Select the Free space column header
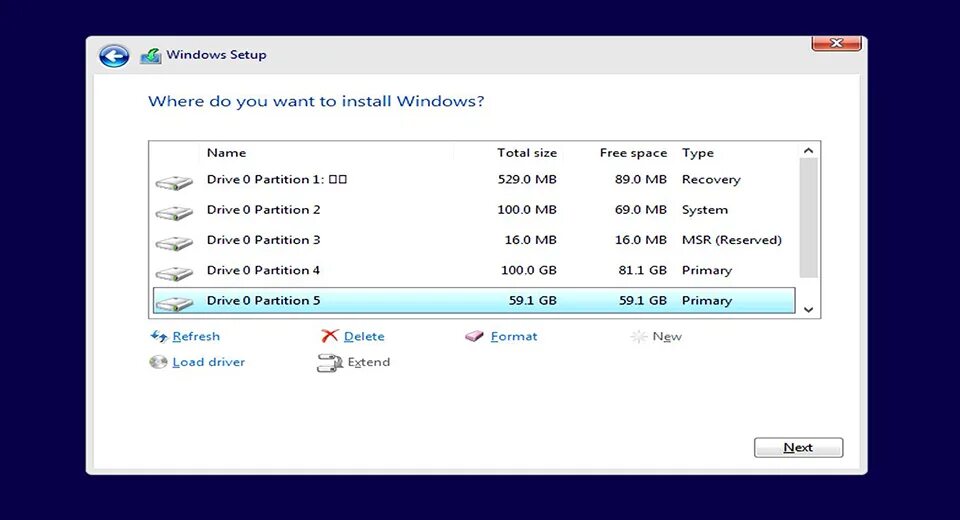Image resolution: width=960 pixels, height=520 pixels. tap(633, 153)
